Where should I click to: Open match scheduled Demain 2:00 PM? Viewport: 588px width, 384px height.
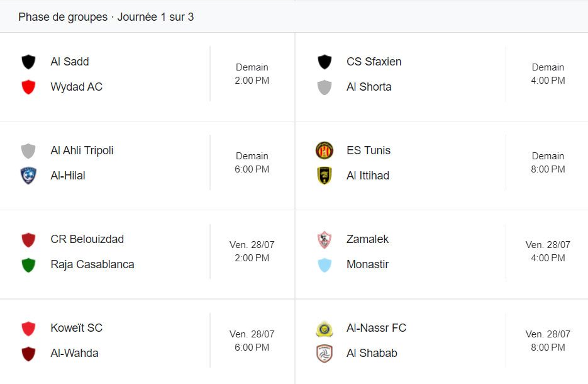[x=252, y=74]
